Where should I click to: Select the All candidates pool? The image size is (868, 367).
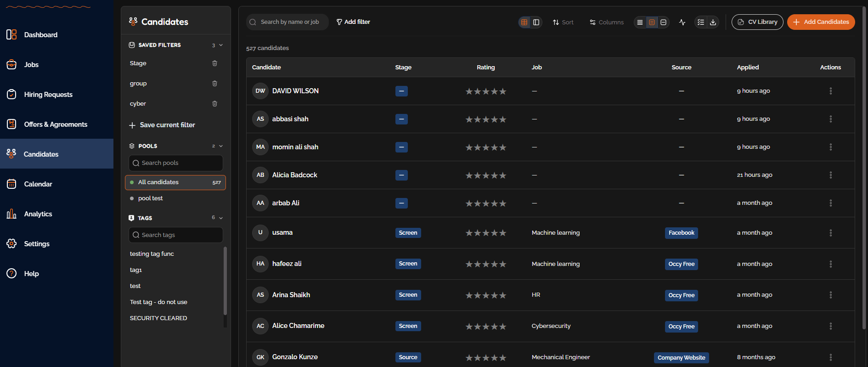[x=175, y=182]
